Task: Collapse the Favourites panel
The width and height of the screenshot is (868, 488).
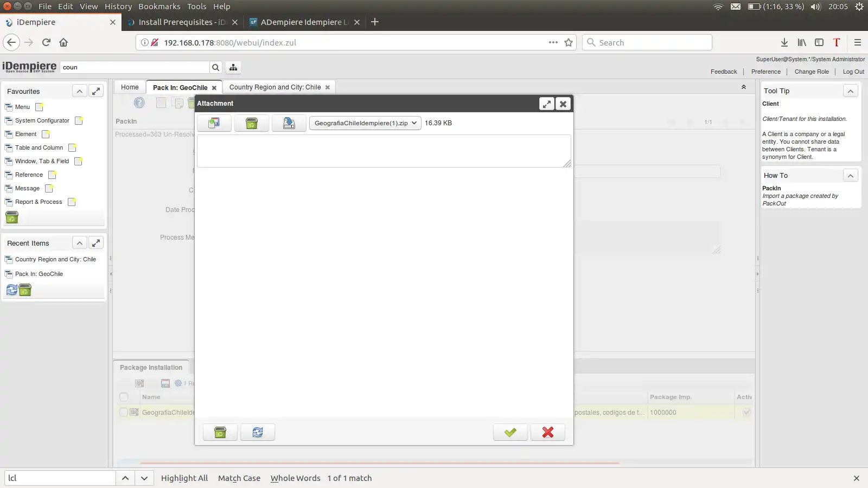Action: [x=79, y=91]
